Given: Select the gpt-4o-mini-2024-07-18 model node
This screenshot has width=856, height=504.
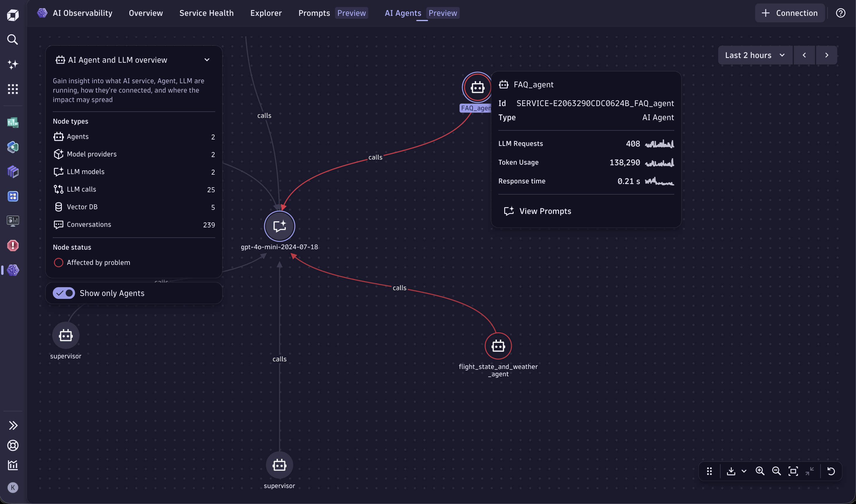Looking at the screenshot, I should [280, 226].
